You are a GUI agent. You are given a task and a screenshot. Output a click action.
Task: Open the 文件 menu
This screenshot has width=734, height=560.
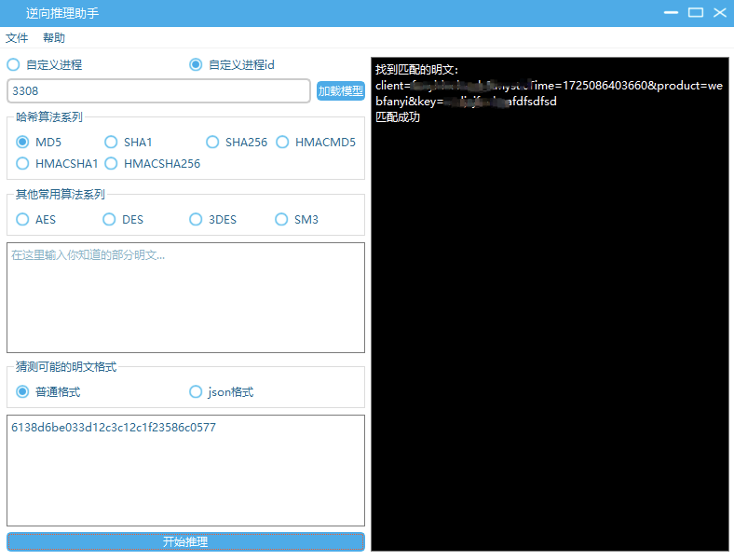coord(17,38)
